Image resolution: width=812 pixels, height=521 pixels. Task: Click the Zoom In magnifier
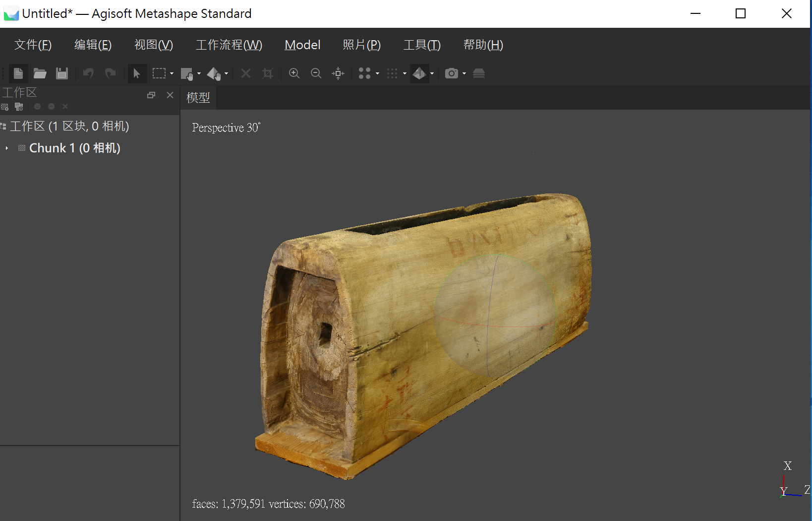click(x=294, y=73)
